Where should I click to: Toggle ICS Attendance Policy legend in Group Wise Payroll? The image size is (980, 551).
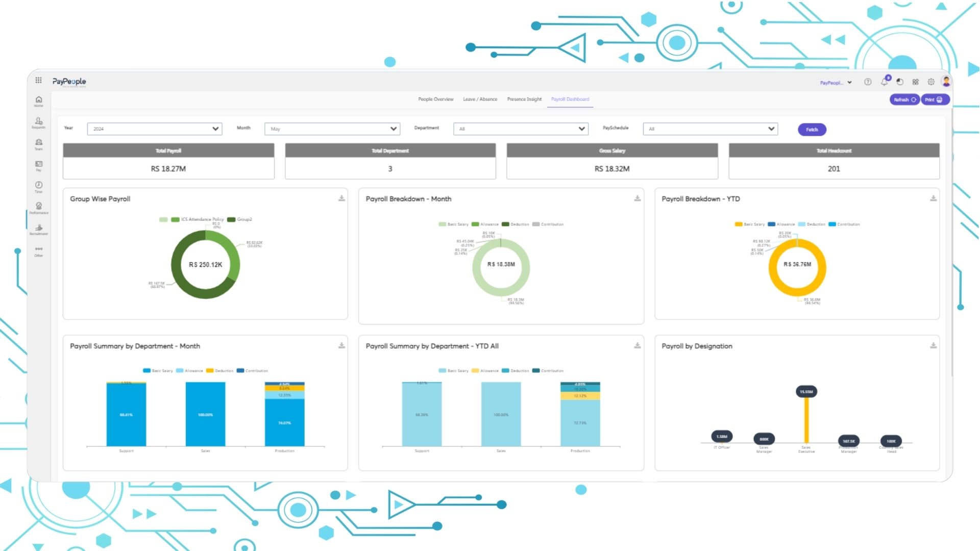point(198,220)
